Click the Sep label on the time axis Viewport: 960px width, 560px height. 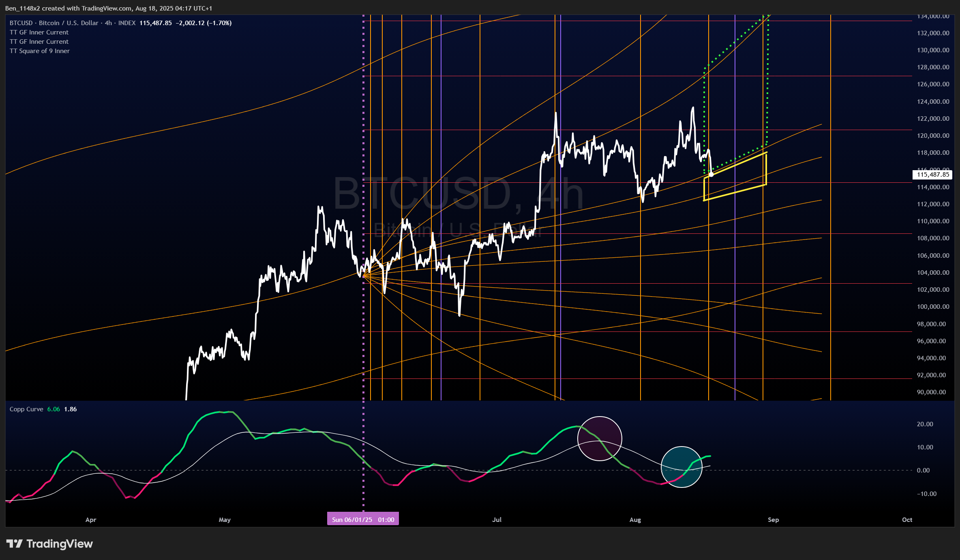773,520
